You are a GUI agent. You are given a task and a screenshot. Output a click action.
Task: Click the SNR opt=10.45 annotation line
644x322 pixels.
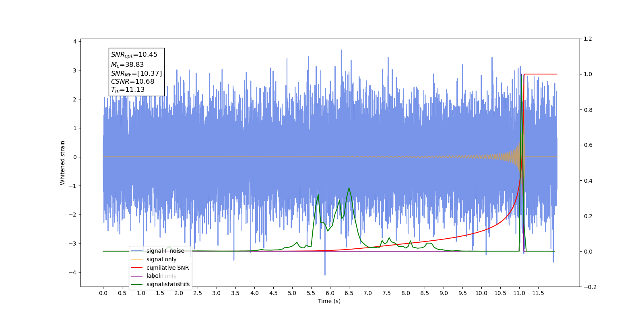point(134,55)
